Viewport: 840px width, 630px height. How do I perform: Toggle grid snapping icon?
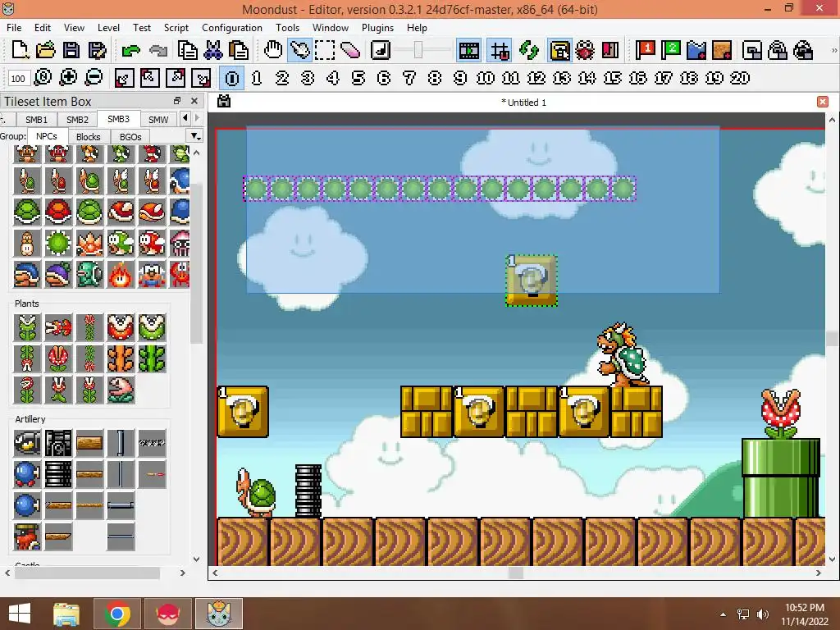(x=500, y=50)
